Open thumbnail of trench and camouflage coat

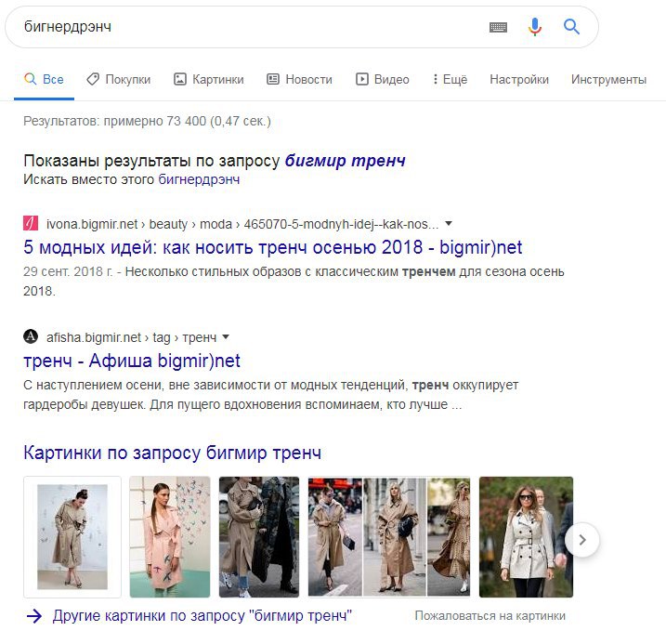(x=259, y=537)
